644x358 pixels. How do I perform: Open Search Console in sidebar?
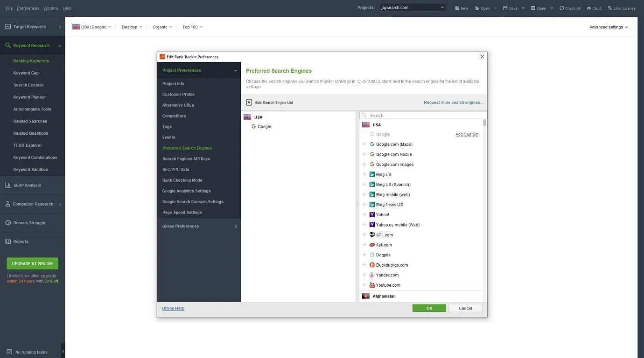click(28, 85)
